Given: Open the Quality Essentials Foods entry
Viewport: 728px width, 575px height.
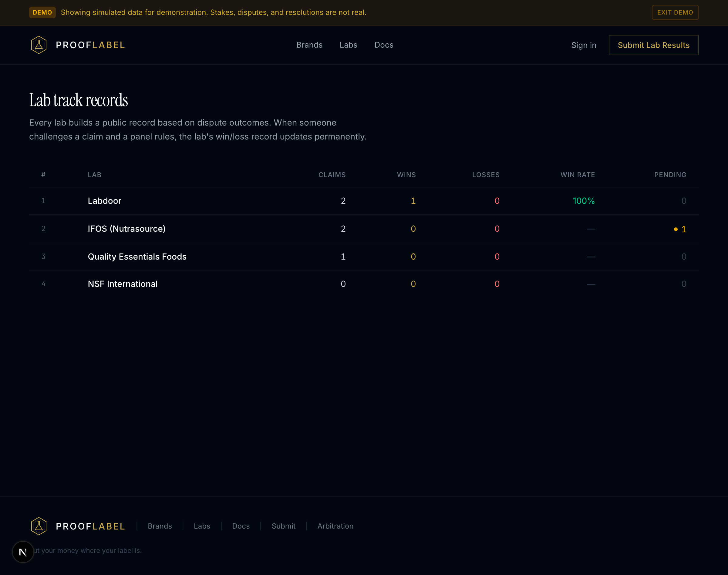Looking at the screenshot, I should pos(137,256).
